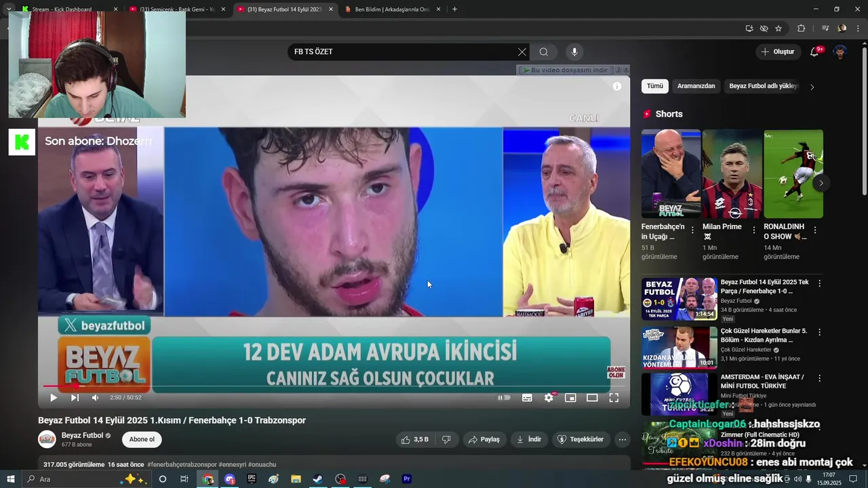Focus the YouTube search field
This screenshot has width=868, height=488.
403,52
